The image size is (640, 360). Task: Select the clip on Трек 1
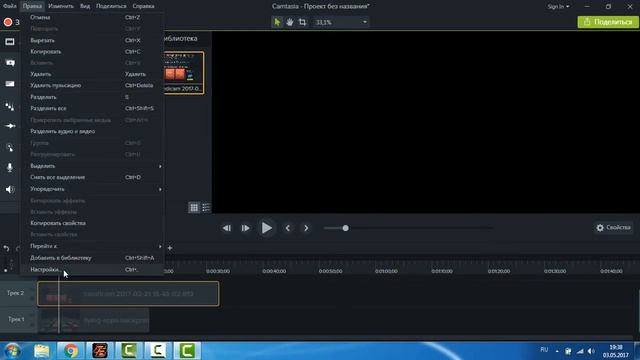coord(94,320)
